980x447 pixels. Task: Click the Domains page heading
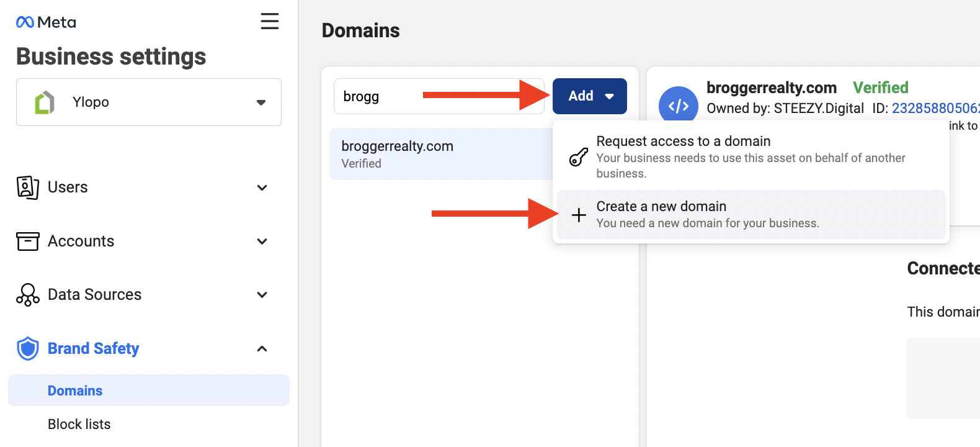361,30
